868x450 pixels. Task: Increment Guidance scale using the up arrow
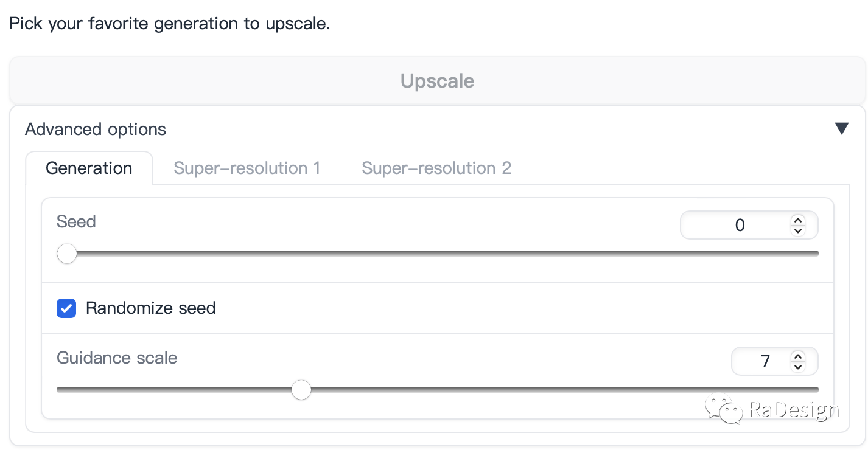[797, 356]
